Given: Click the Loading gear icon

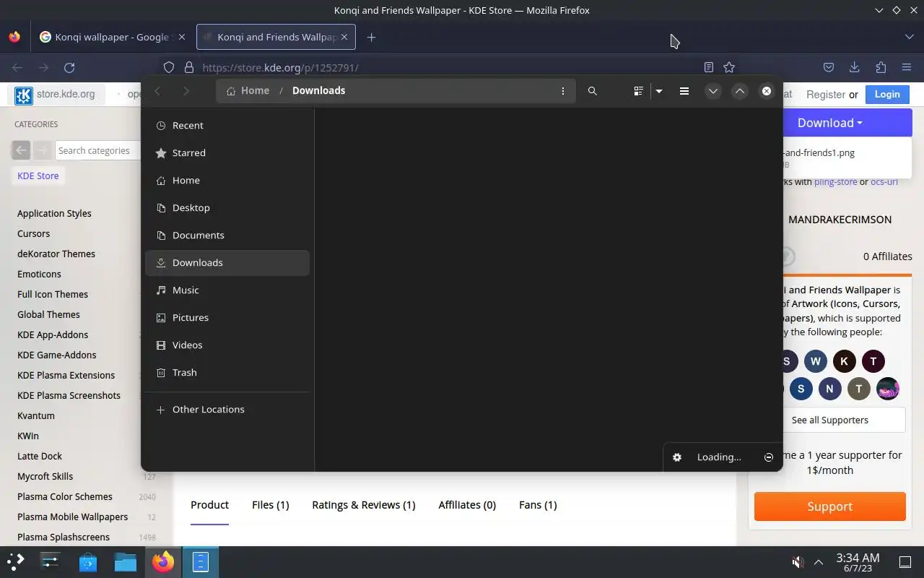Looking at the screenshot, I should click(677, 457).
